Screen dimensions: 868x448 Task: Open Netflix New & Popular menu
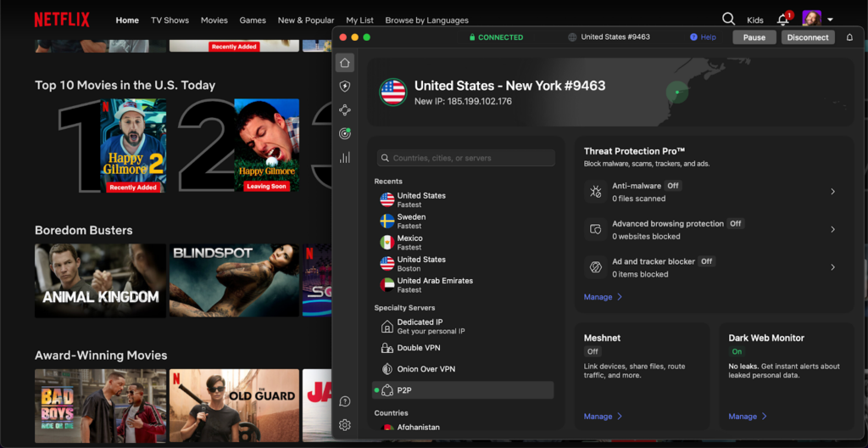(x=306, y=20)
